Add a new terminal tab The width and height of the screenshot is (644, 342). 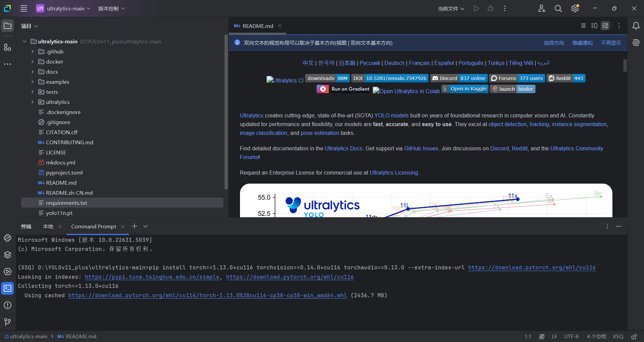click(x=134, y=226)
